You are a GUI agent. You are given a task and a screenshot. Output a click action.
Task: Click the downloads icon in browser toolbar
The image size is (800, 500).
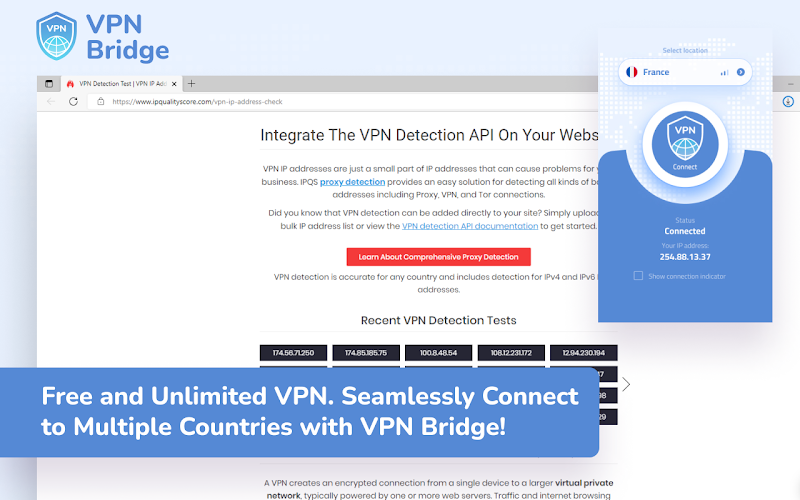pos(788,102)
